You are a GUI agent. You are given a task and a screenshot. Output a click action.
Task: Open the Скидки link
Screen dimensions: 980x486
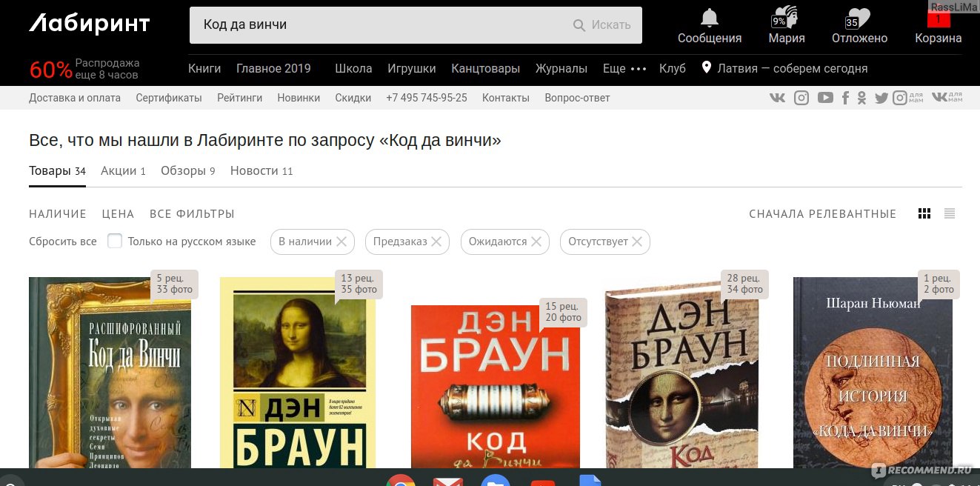pyautogui.click(x=353, y=98)
